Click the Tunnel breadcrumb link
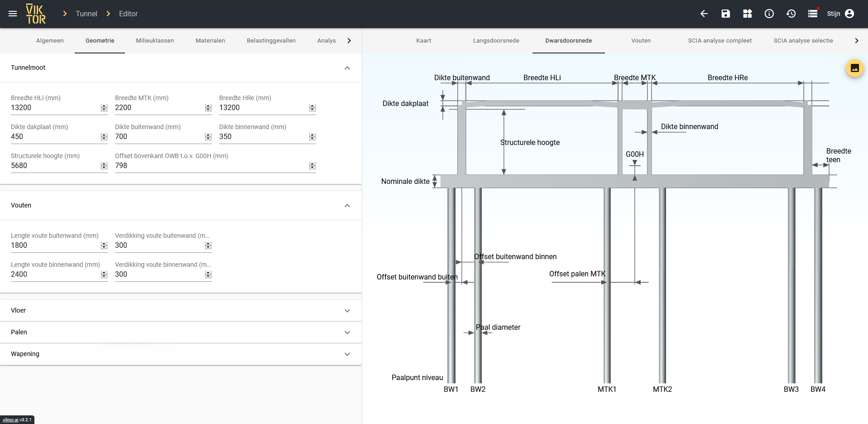This screenshot has width=868, height=424. click(x=86, y=14)
